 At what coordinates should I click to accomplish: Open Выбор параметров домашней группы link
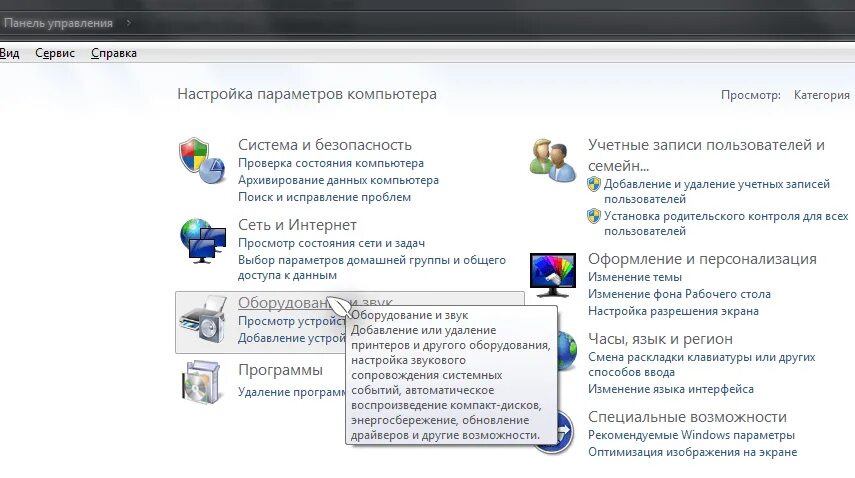[371, 267]
